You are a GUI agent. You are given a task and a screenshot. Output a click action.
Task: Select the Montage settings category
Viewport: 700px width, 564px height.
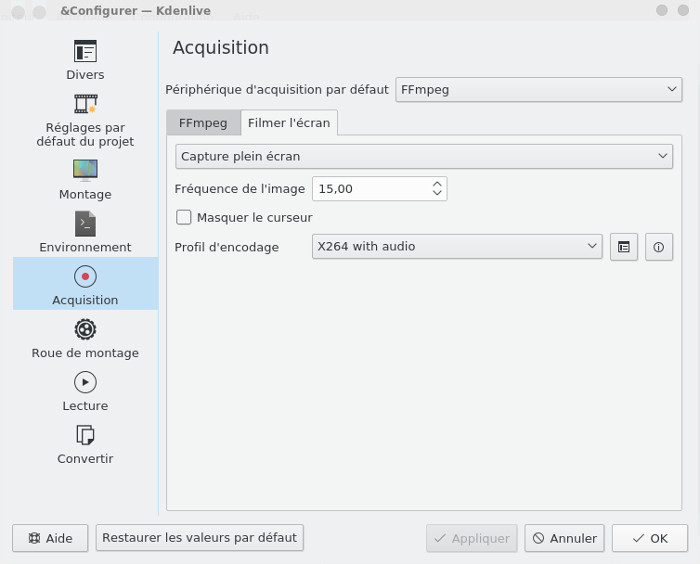pos(85,180)
